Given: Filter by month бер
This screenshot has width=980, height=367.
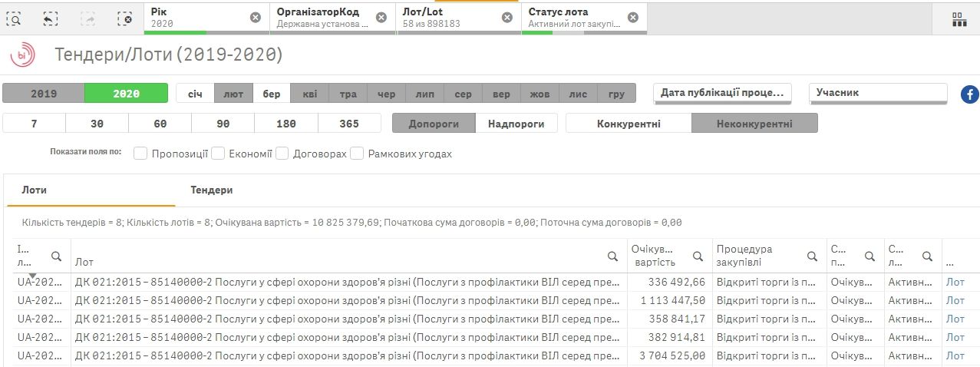Looking at the screenshot, I should click(x=272, y=94).
